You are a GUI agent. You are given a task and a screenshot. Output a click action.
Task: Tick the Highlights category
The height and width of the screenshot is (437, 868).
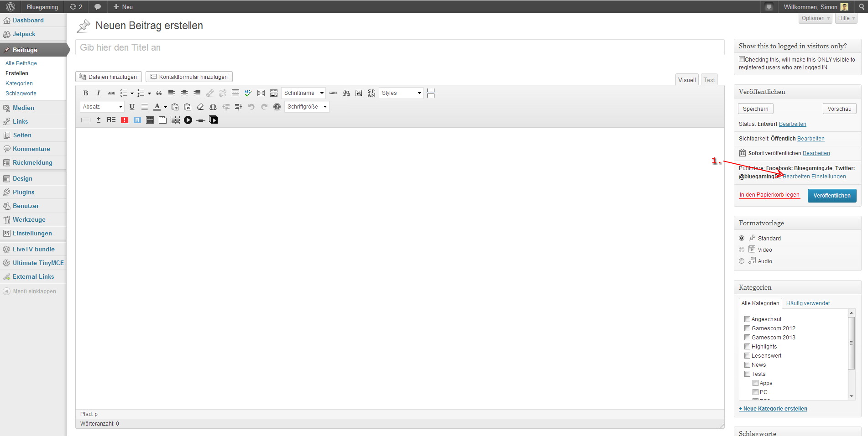[747, 347]
